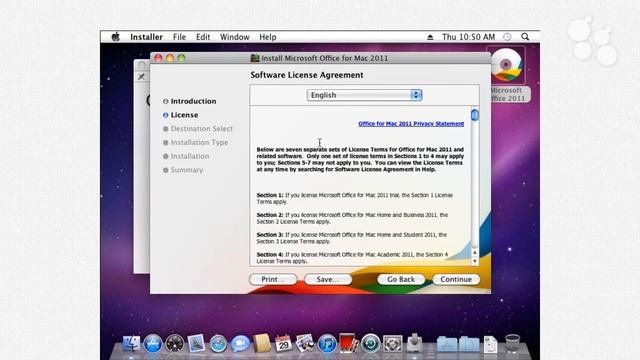640x360 pixels.
Task: Open Mail from the Dock
Action: coord(196,344)
